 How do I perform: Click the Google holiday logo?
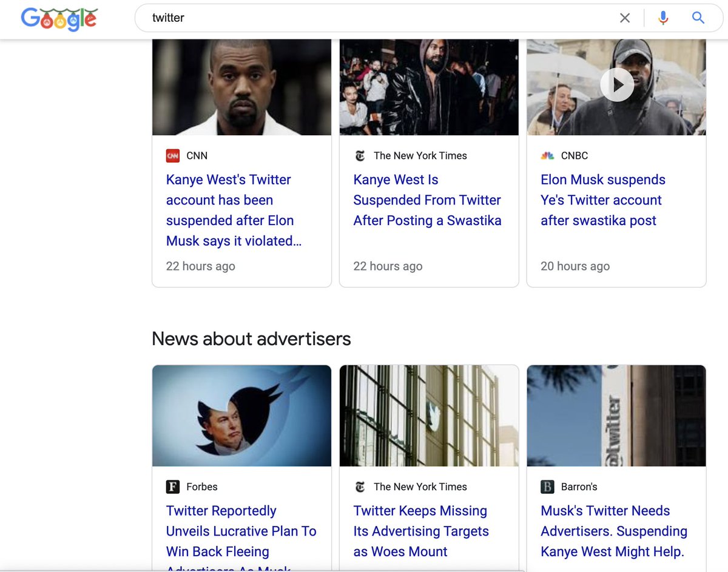[x=59, y=19]
